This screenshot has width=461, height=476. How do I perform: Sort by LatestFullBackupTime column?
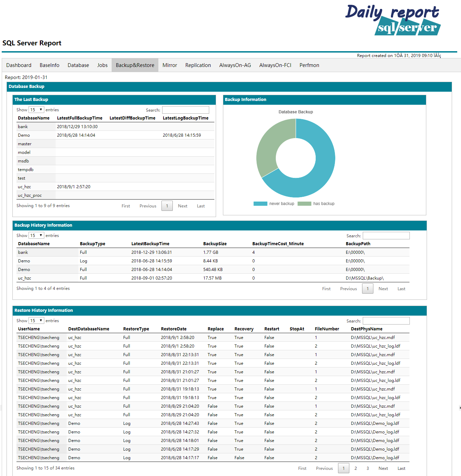pos(80,118)
